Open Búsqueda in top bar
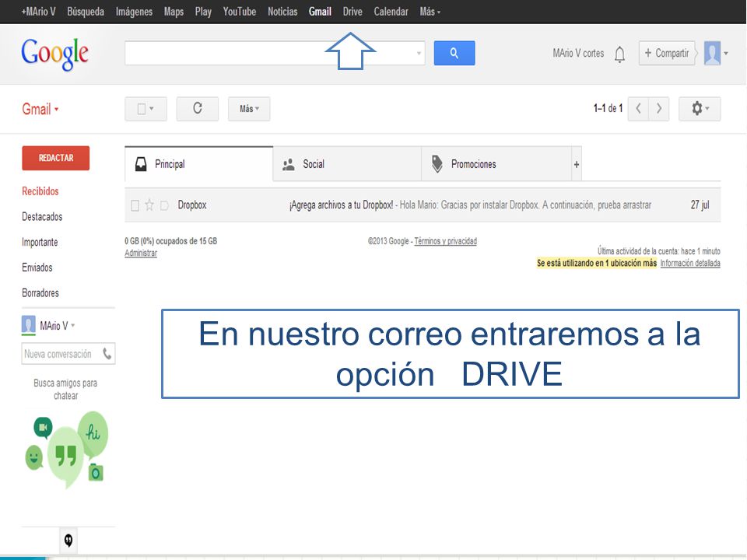The width and height of the screenshot is (747, 560). coord(86,12)
